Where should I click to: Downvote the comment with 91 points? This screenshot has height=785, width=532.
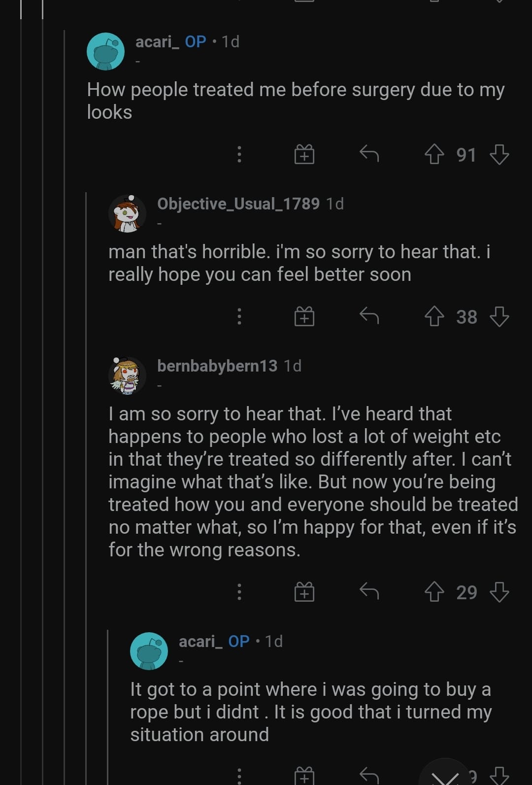coord(499,154)
